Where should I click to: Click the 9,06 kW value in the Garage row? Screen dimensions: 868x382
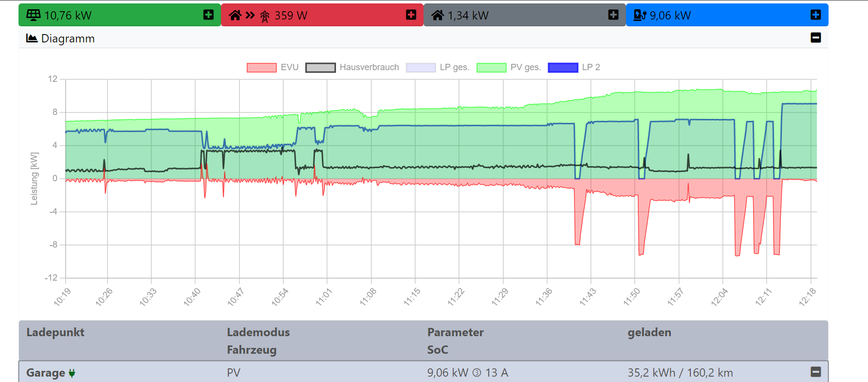tap(448, 373)
